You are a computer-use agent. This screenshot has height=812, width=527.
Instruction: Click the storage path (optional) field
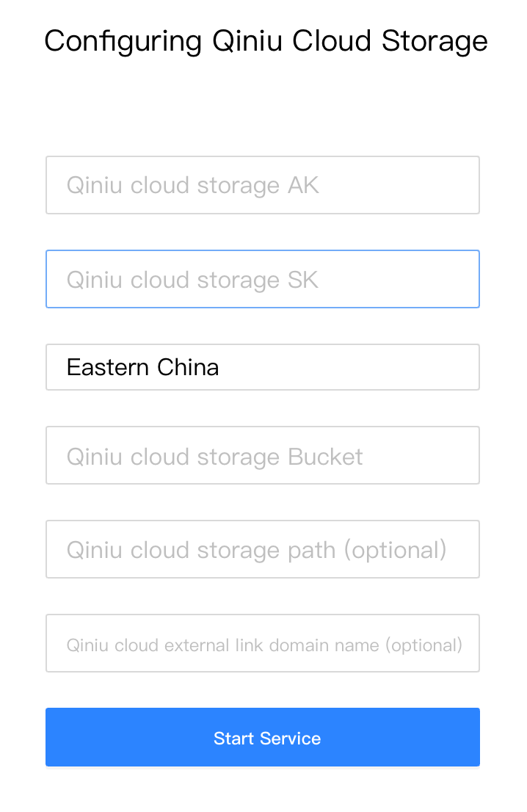(262, 549)
